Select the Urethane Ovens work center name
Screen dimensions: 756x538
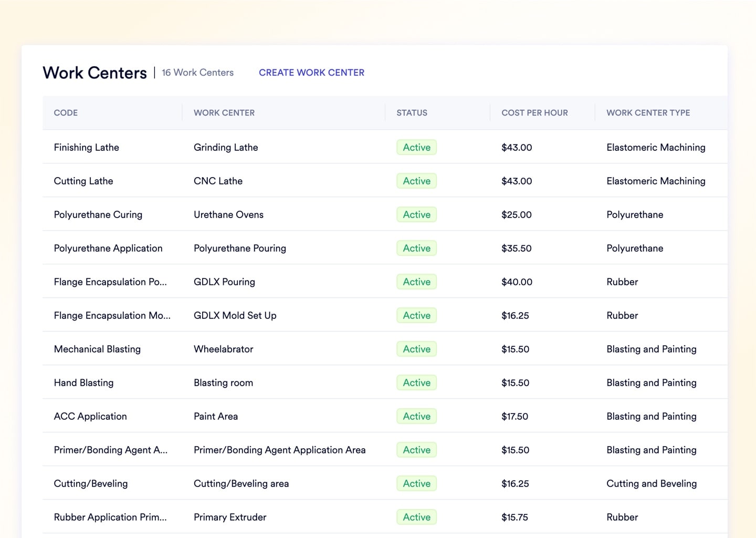coord(228,214)
